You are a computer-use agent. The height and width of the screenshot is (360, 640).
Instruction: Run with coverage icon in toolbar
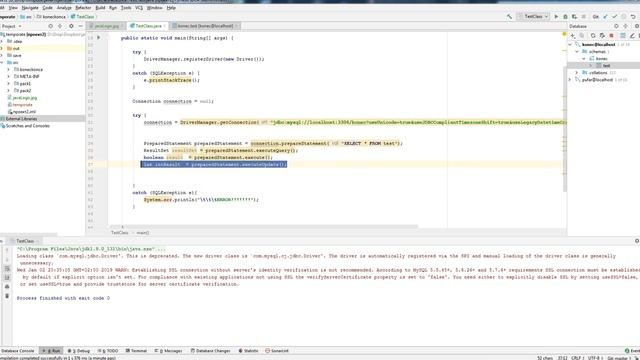tap(574, 17)
